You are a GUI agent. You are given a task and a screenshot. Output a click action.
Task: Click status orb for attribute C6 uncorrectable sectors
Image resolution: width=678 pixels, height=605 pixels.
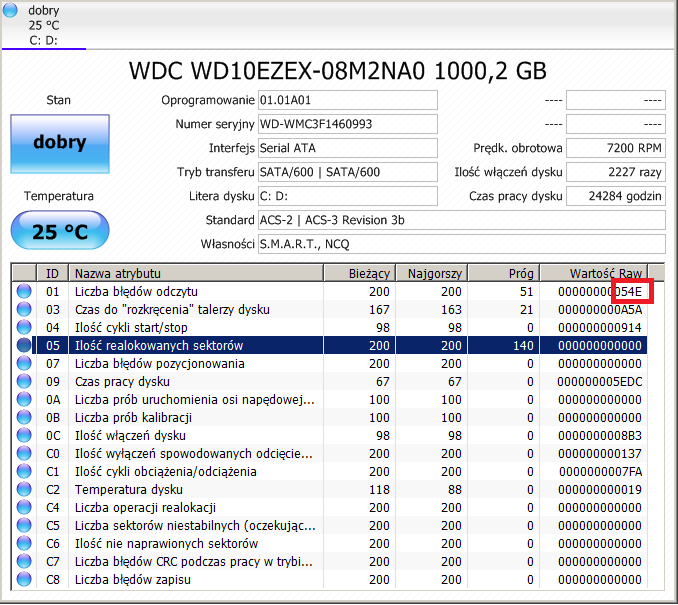pyautogui.click(x=24, y=544)
